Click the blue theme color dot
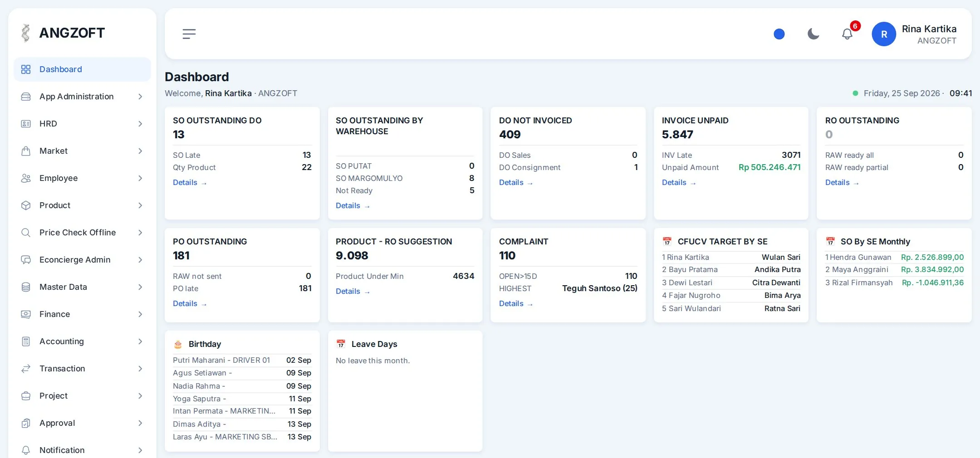The image size is (980, 458). tap(779, 34)
